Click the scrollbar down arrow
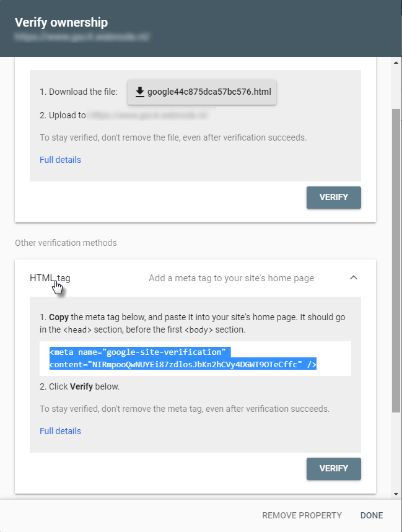This screenshot has height=532, width=402. pos(396,494)
